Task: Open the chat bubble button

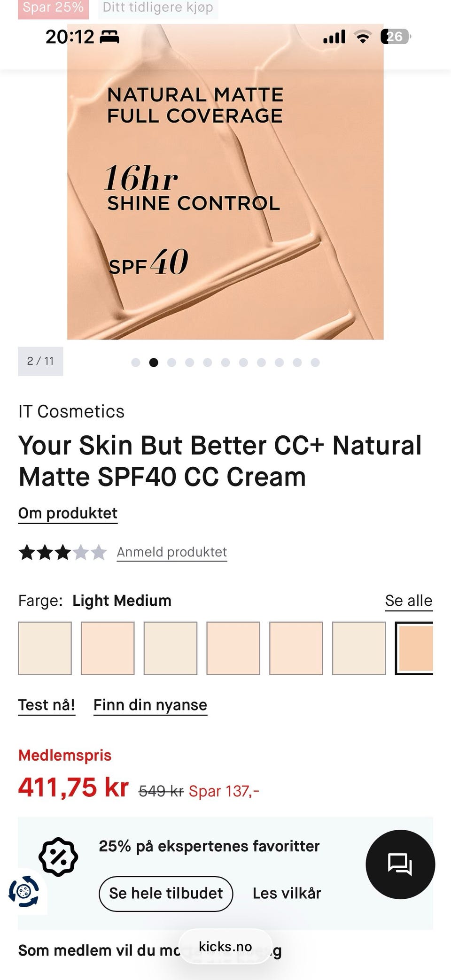Action: pos(400,864)
